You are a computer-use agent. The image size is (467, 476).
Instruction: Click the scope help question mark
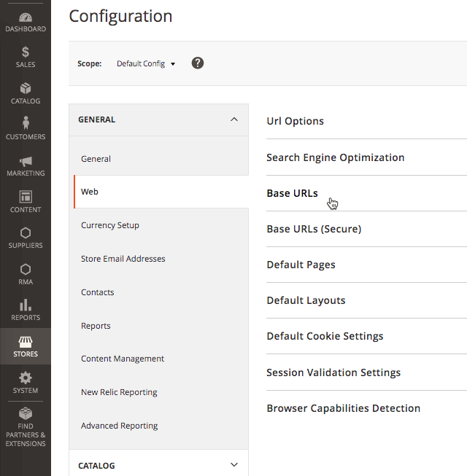pyautogui.click(x=198, y=63)
